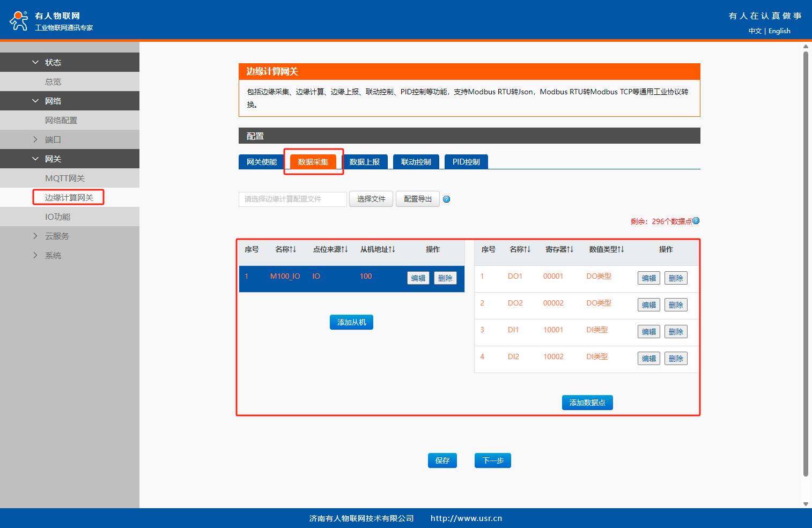The height and width of the screenshot is (528, 812).
Task: Sort slave list by 点位来源 column
Action: 330,249
